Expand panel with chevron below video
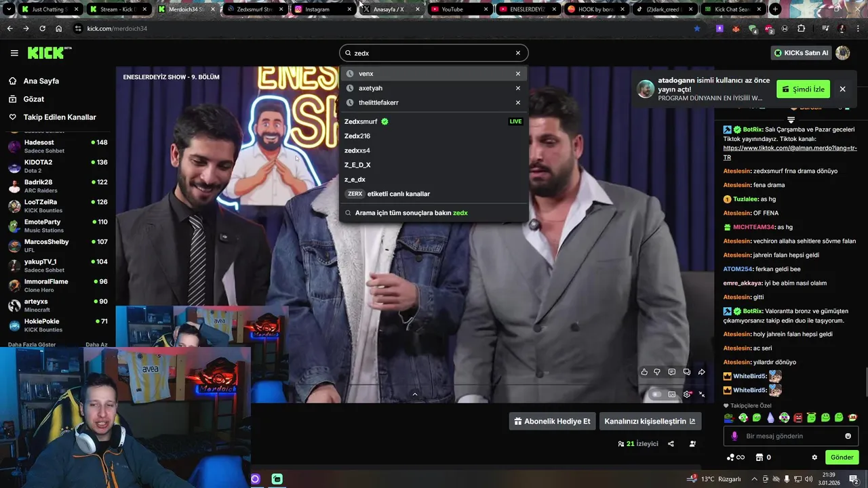This screenshot has height=488, width=868. pos(415,394)
